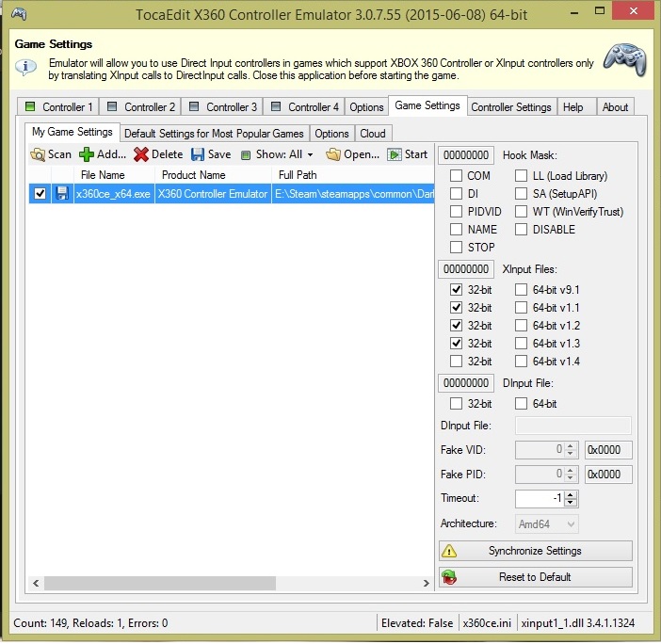Image resolution: width=661 pixels, height=644 pixels.
Task: Sort by File Name column header
Action: pos(114,175)
